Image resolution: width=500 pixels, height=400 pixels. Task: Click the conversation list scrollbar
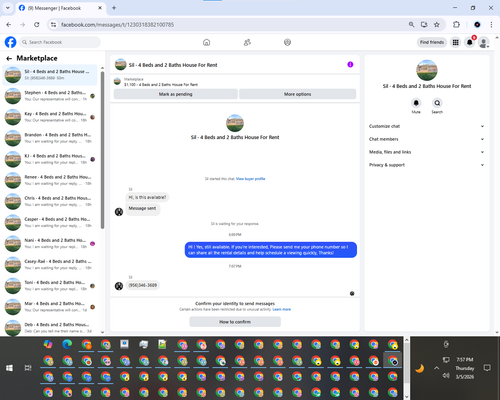102,150
